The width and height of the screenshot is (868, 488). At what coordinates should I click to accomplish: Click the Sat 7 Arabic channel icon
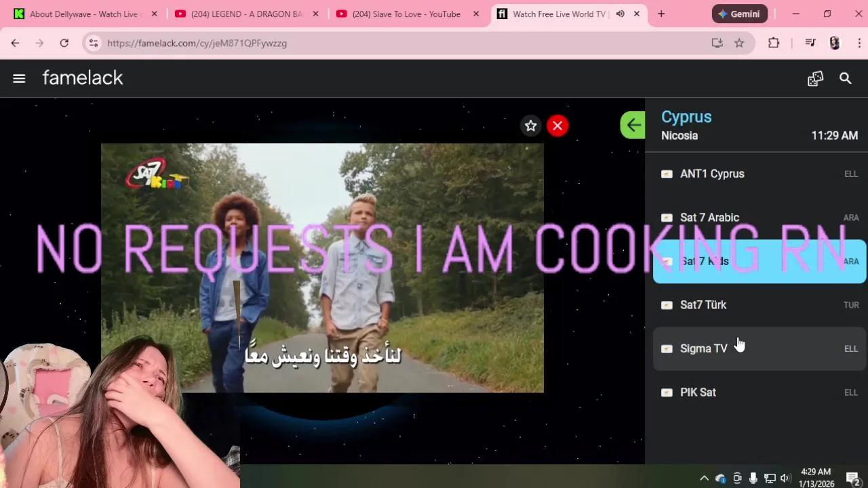pos(667,218)
